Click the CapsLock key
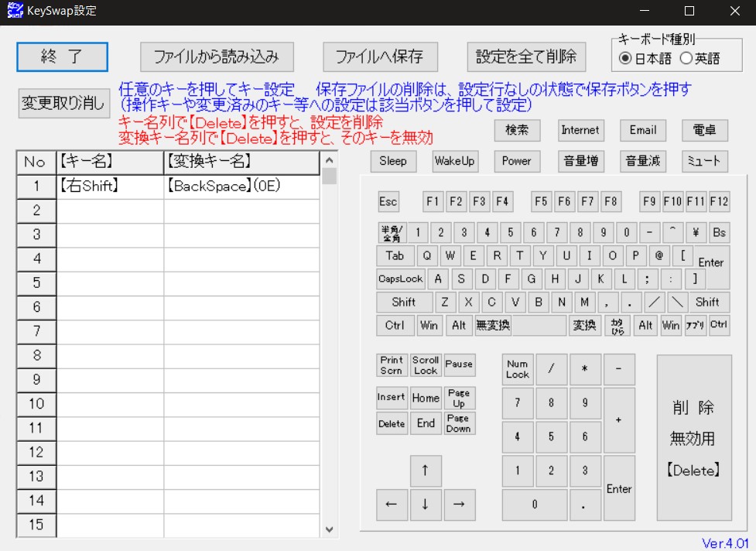This screenshot has width=756, height=551. click(x=400, y=279)
